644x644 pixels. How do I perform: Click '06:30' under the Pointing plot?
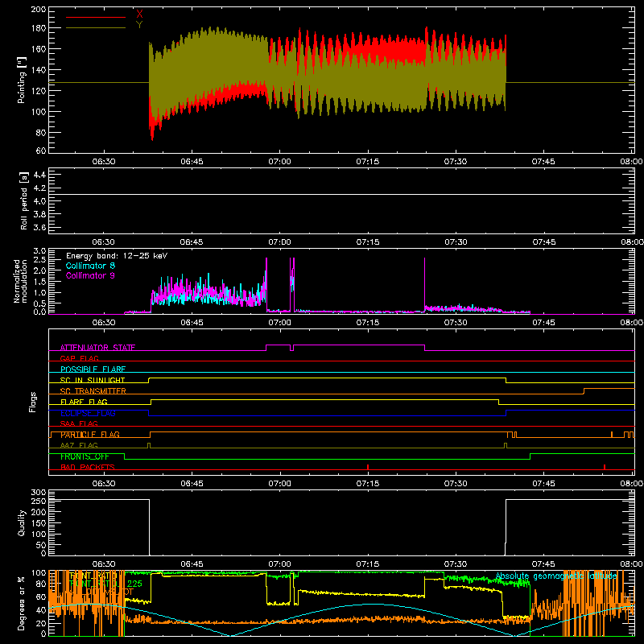104,162
